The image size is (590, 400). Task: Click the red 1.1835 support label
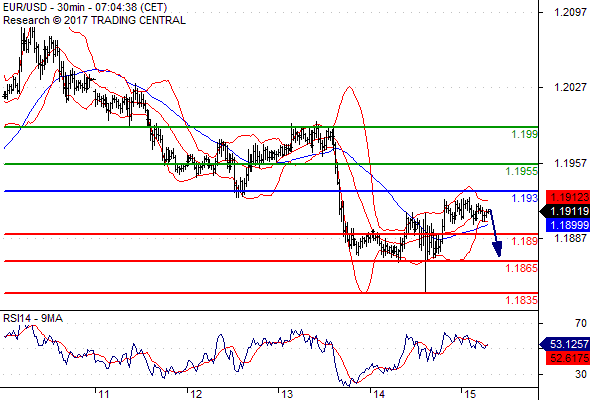522,300
